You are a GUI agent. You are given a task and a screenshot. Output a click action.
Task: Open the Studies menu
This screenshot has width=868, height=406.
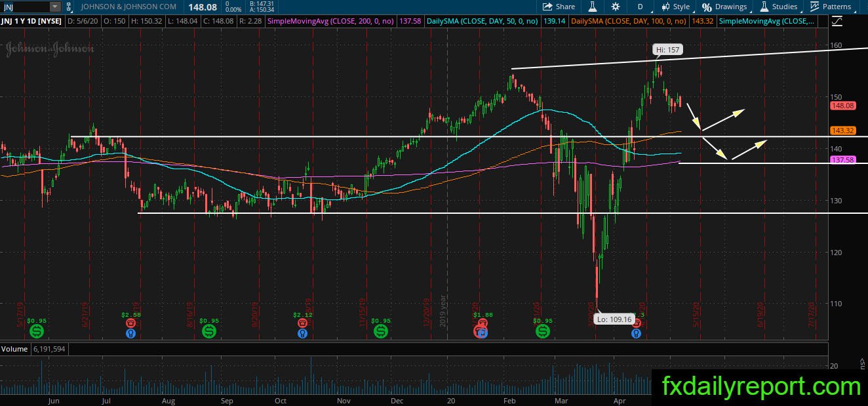point(778,7)
